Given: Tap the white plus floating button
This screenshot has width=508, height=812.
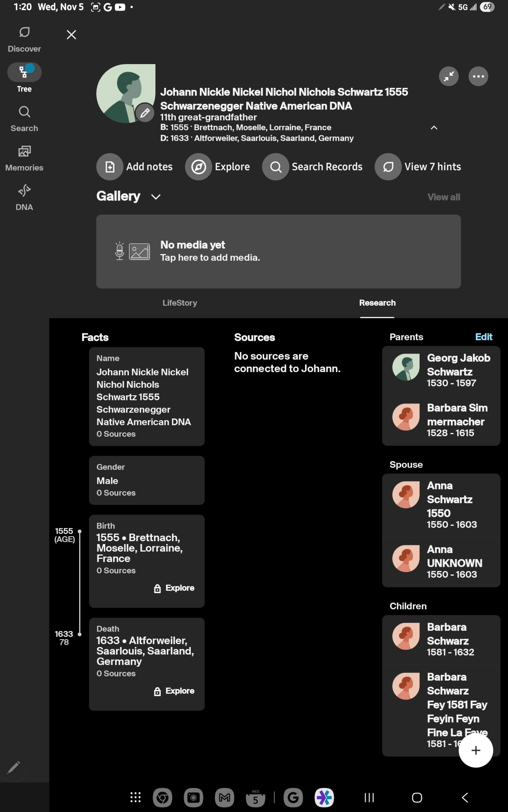Looking at the screenshot, I should click(x=475, y=750).
